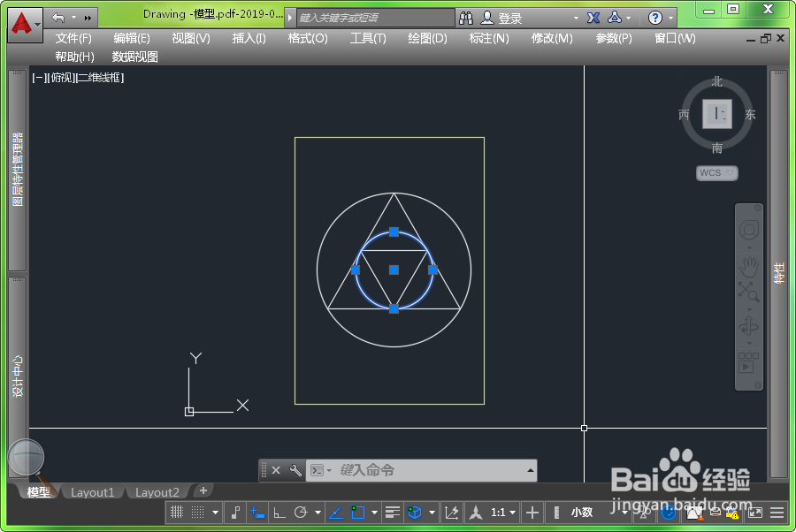The height and width of the screenshot is (532, 796).
Task: Open the 参数(P) menu
Action: [x=613, y=39]
